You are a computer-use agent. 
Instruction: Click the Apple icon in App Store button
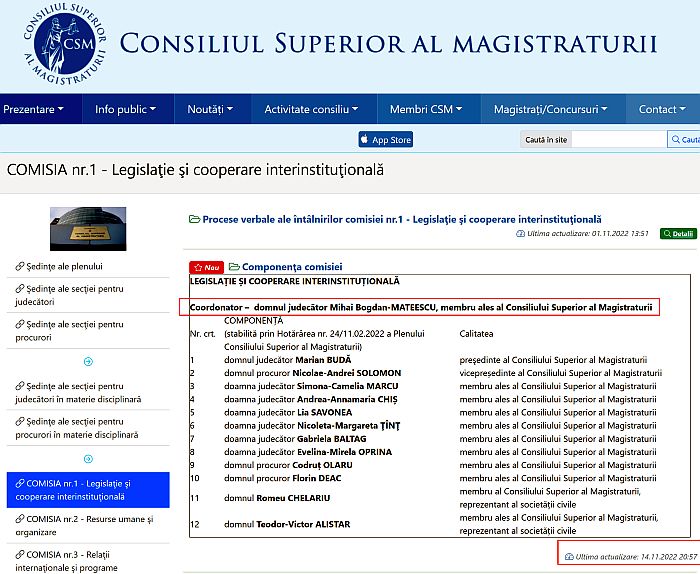(x=364, y=139)
